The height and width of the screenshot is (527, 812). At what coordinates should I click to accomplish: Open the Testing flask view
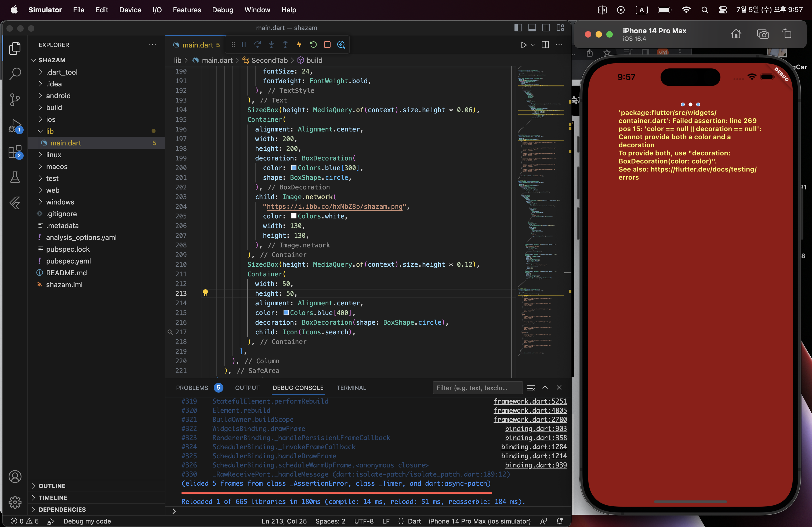click(15, 177)
